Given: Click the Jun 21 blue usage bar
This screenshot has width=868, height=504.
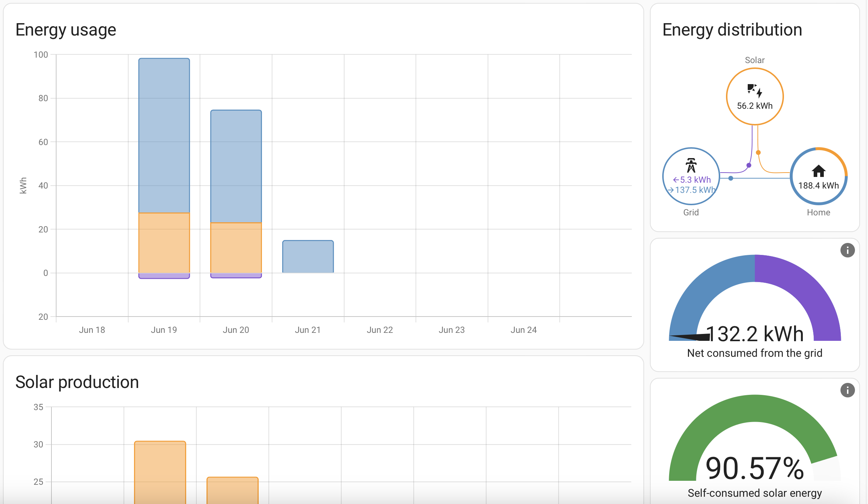Looking at the screenshot, I should point(308,256).
